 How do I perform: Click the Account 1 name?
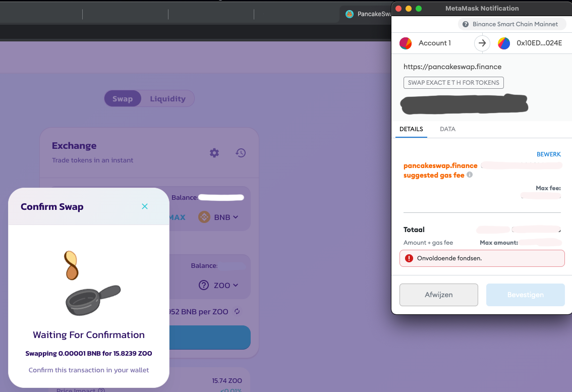tap(434, 43)
